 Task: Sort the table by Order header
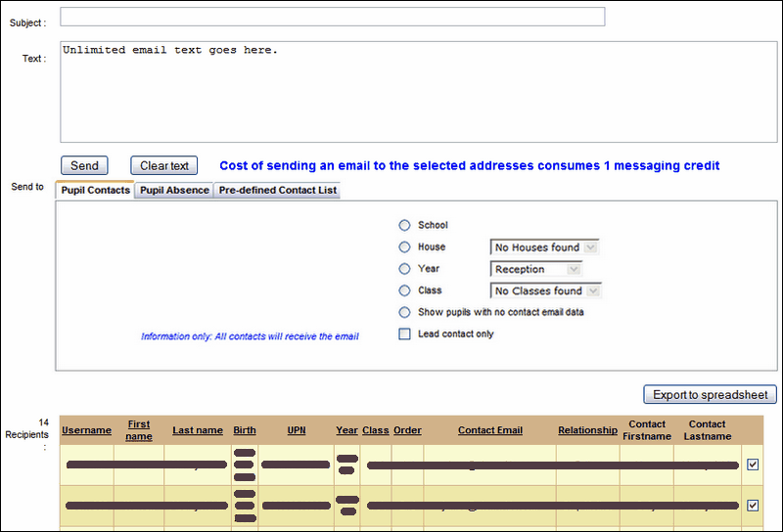pyautogui.click(x=407, y=430)
